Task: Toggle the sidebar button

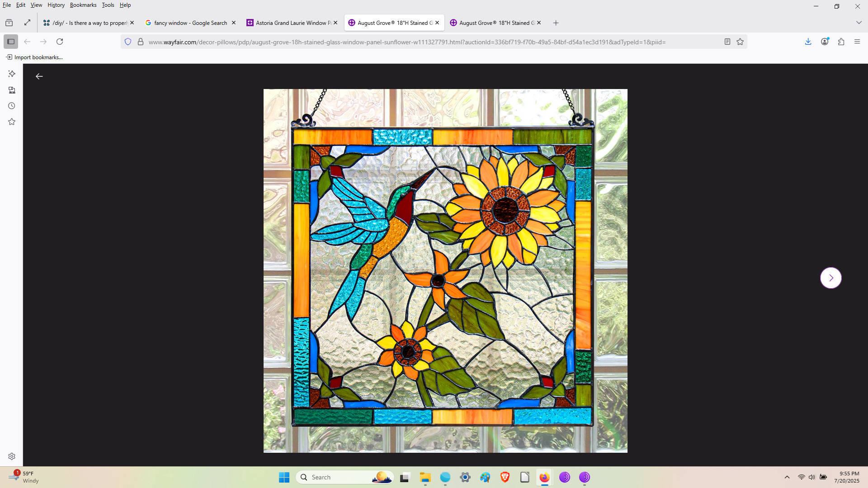Action: (11, 42)
